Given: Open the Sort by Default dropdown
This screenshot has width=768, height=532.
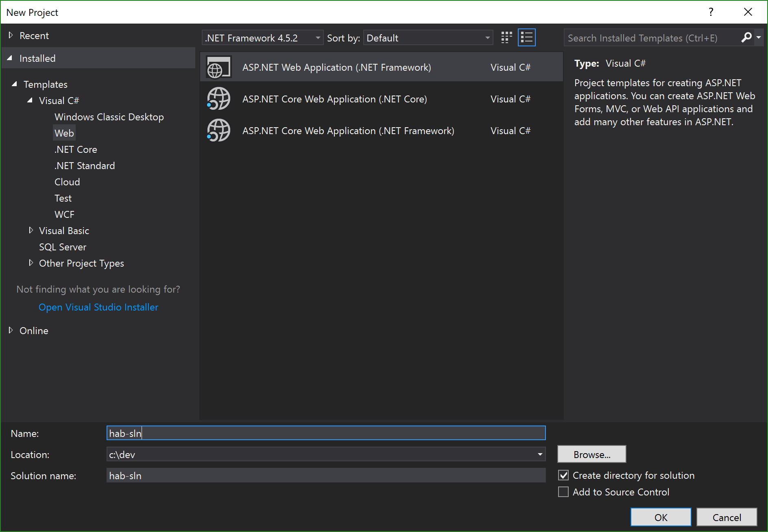Looking at the screenshot, I should 487,37.
